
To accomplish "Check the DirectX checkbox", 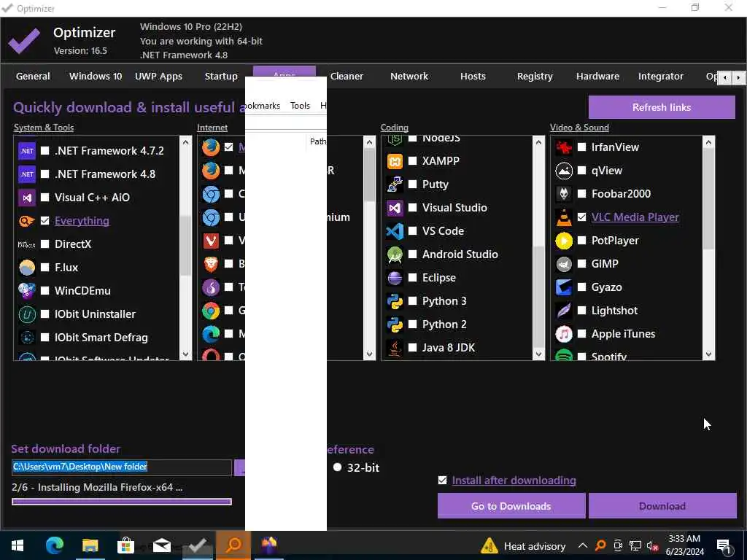I will [x=44, y=244].
